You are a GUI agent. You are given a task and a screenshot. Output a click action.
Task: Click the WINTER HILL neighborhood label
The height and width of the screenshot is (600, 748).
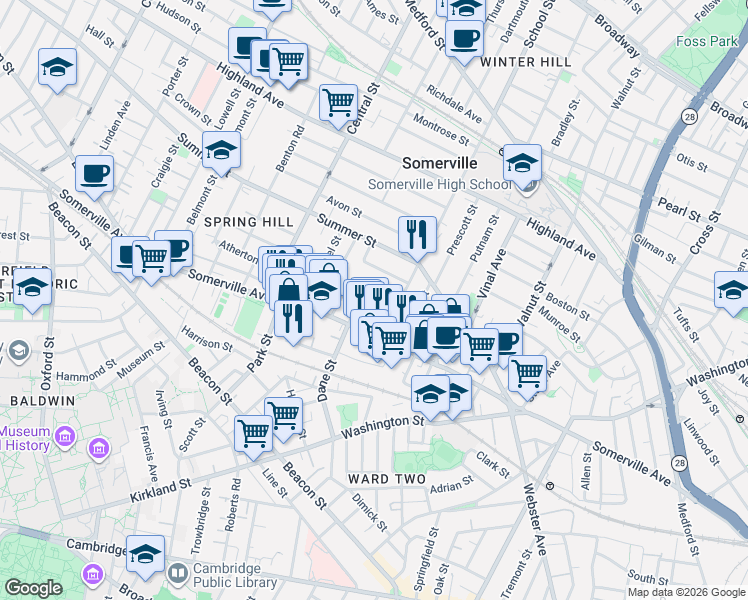(x=525, y=62)
